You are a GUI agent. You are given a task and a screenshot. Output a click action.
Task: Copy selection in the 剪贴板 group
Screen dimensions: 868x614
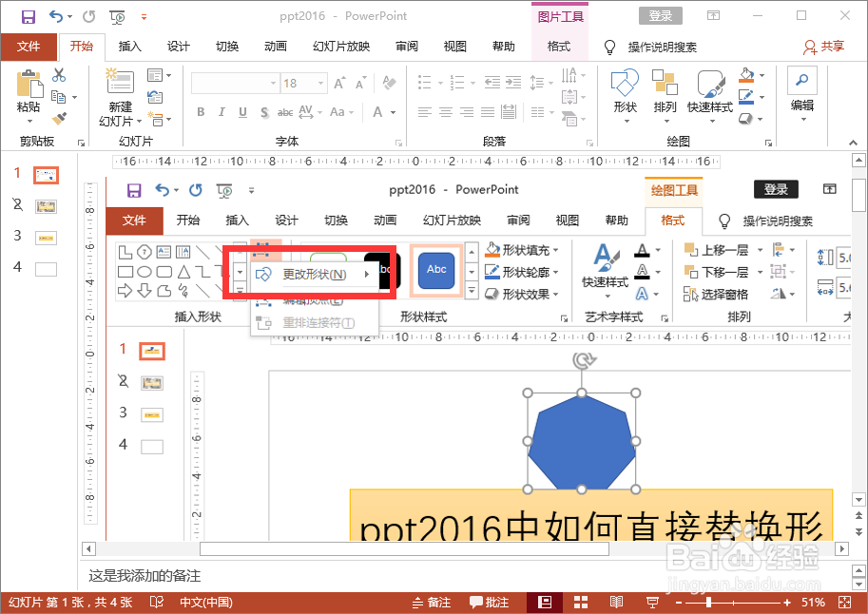click(x=58, y=97)
